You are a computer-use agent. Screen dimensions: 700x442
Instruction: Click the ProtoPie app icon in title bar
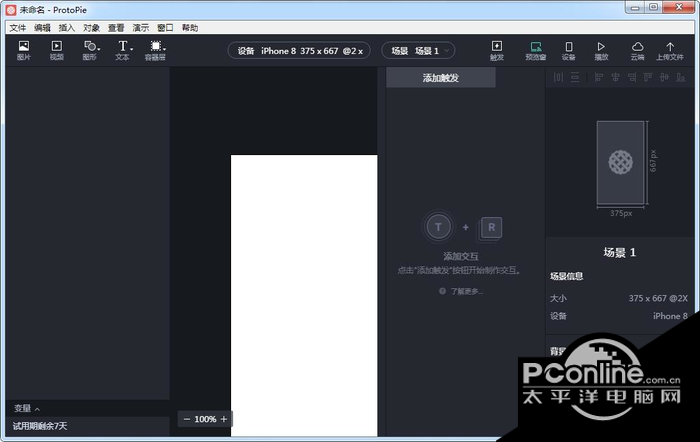point(11,10)
